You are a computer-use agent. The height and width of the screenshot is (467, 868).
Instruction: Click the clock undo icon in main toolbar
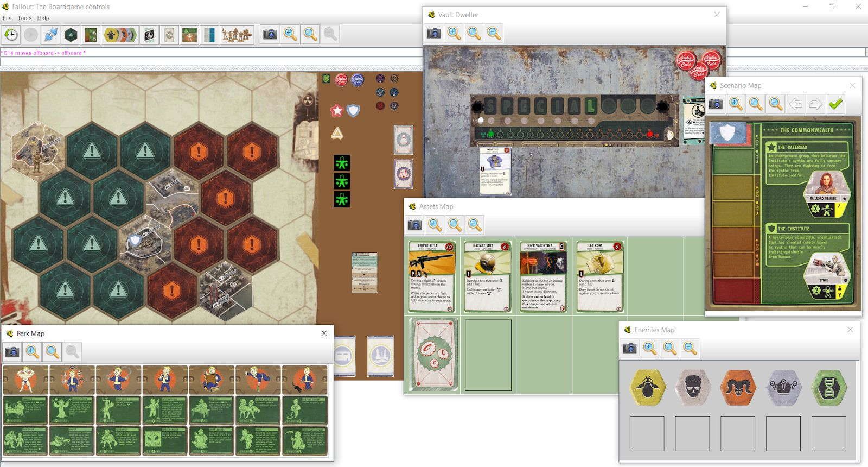click(x=11, y=35)
